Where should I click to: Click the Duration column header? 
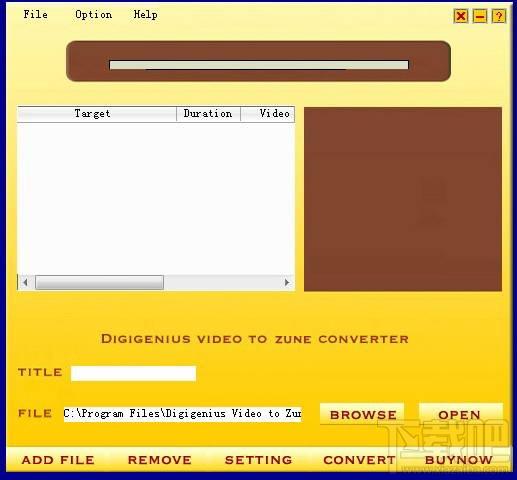208,114
